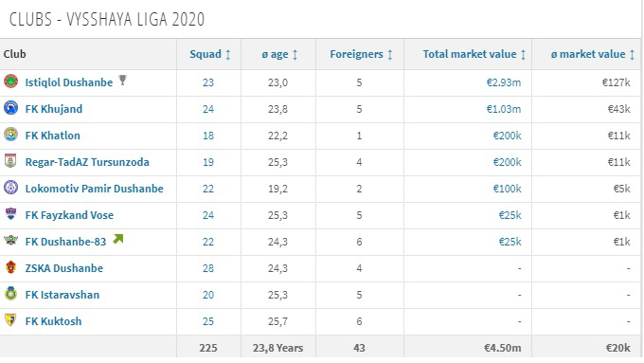Screen dimensions: 644x363
Task: Sort the table by Foreigners column
Action: point(361,54)
